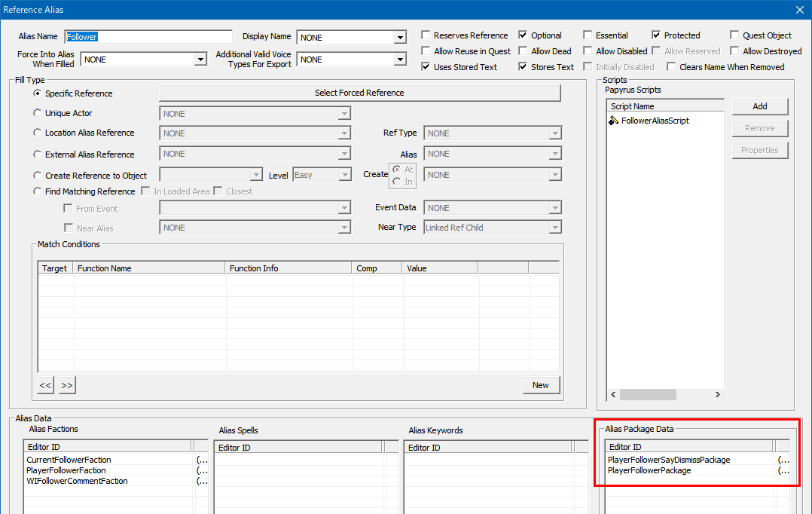Enable the Allow Destroyed checkbox
This screenshot has width=812, height=514.
pos(734,50)
